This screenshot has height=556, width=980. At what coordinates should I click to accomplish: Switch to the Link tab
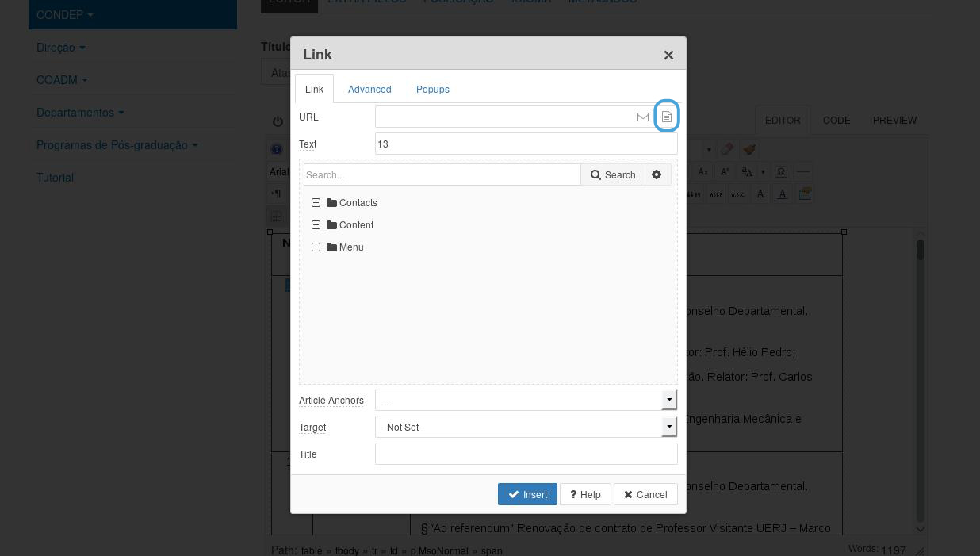point(314,89)
